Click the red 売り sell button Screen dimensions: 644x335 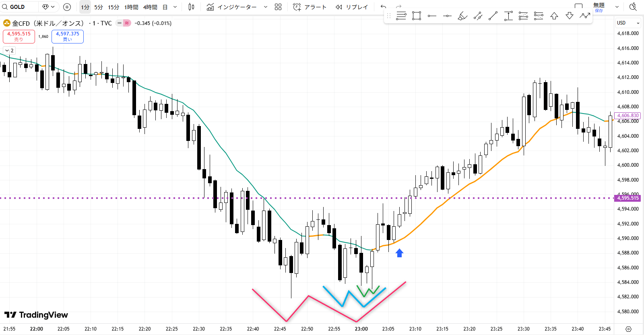point(19,36)
